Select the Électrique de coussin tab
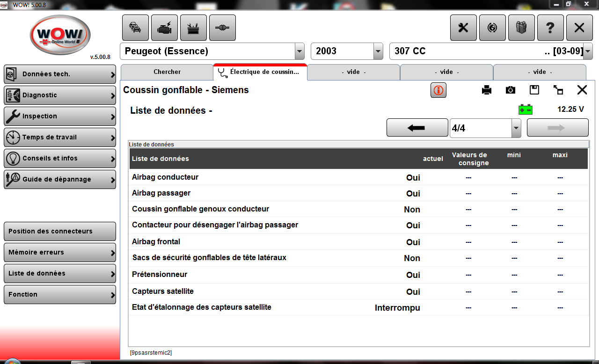Screen dimensions: 599x364 pyautogui.click(x=260, y=72)
